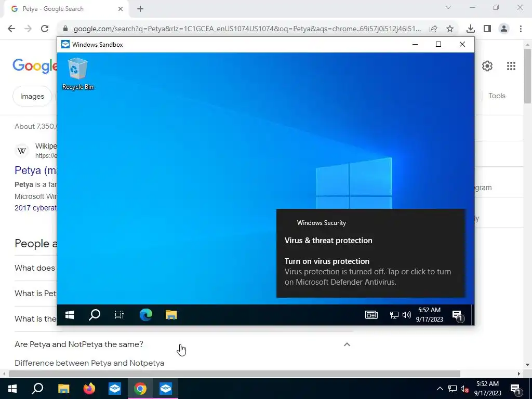Go back in the Chrome browser
The image size is (532, 399).
point(11,29)
